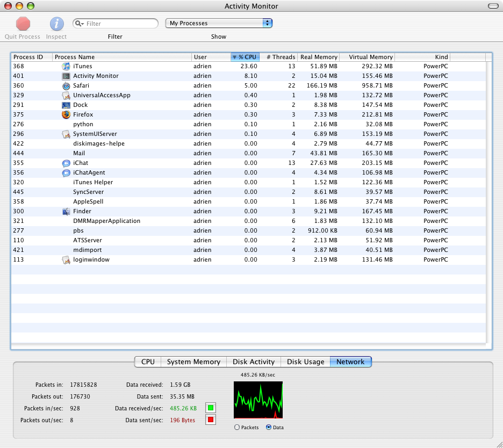
Task: Select the Packets radio button
Action: [x=237, y=427]
